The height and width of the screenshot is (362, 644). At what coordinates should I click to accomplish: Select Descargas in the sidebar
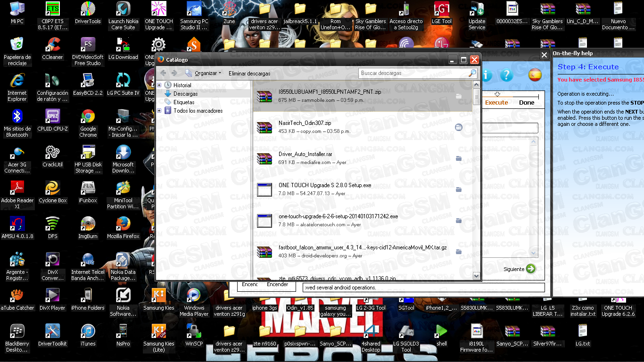[185, 94]
